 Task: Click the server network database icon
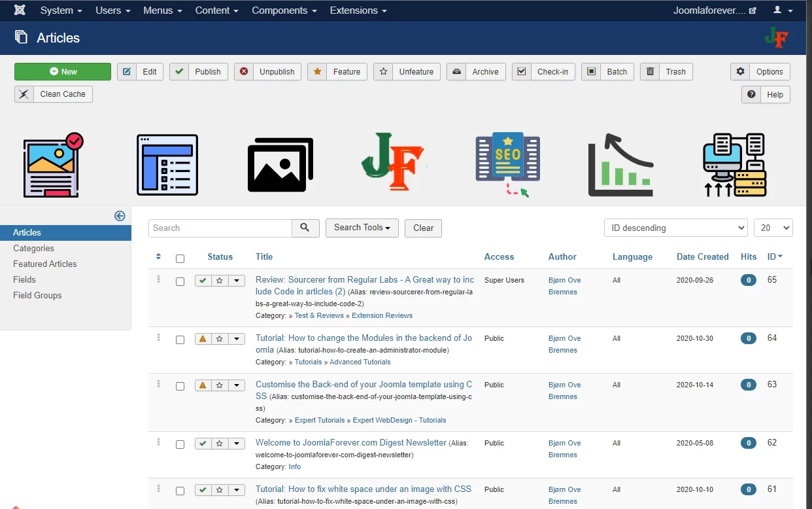pos(734,164)
